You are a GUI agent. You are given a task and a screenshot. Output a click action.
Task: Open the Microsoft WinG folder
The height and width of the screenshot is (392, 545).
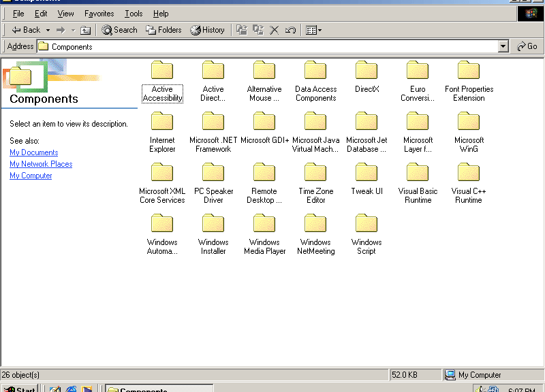469,133
